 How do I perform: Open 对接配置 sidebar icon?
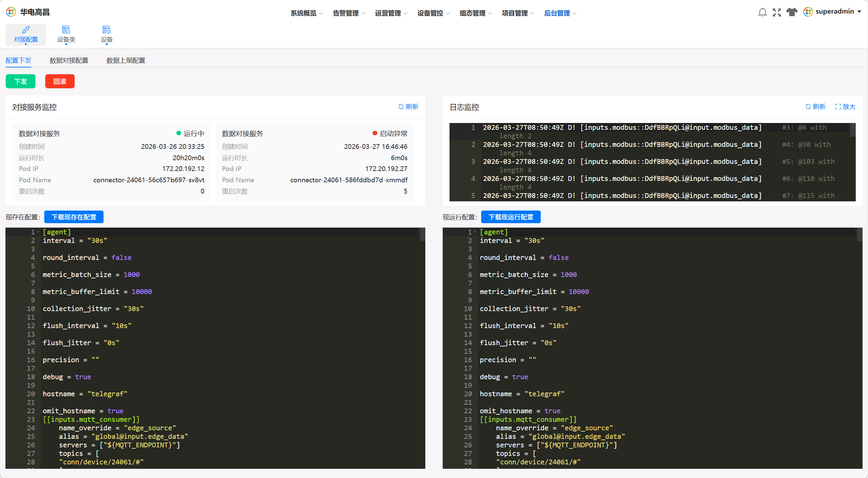point(26,35)
